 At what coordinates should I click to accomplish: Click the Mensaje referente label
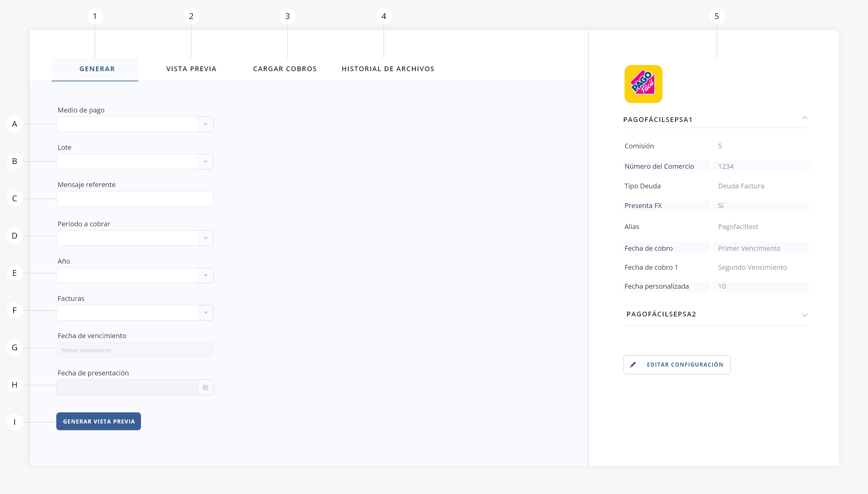[x=86, y=185]
